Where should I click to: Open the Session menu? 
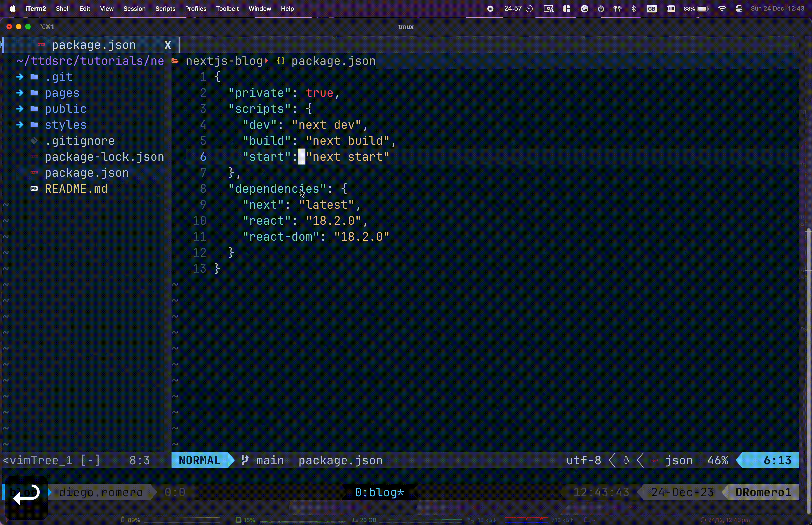(x=135, y=9)
